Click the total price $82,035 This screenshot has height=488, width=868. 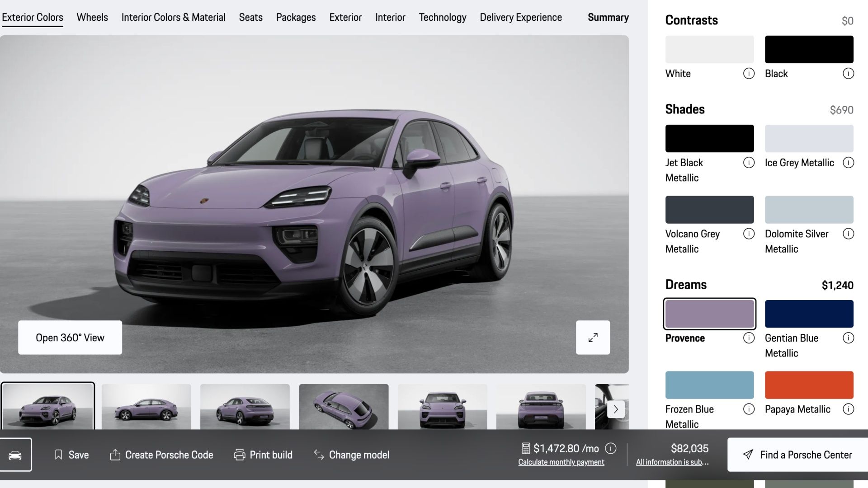coord(689,448)
